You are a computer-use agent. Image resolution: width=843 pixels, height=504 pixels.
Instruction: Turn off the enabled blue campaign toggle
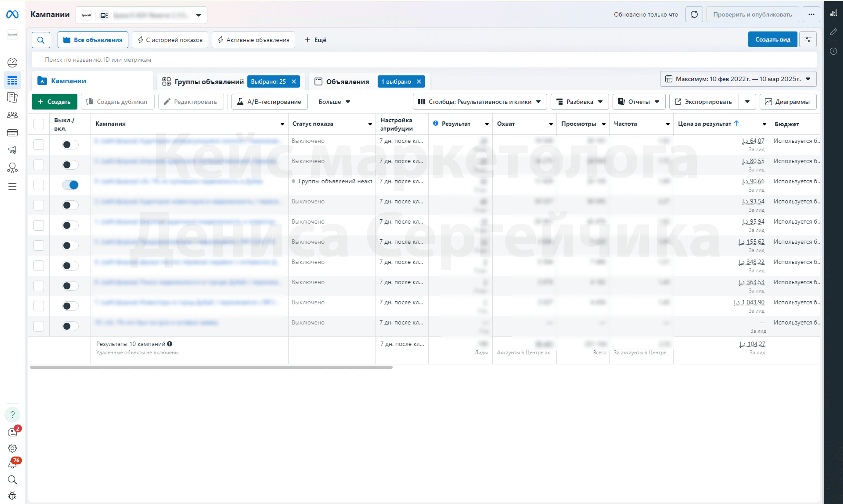(70, 185)
